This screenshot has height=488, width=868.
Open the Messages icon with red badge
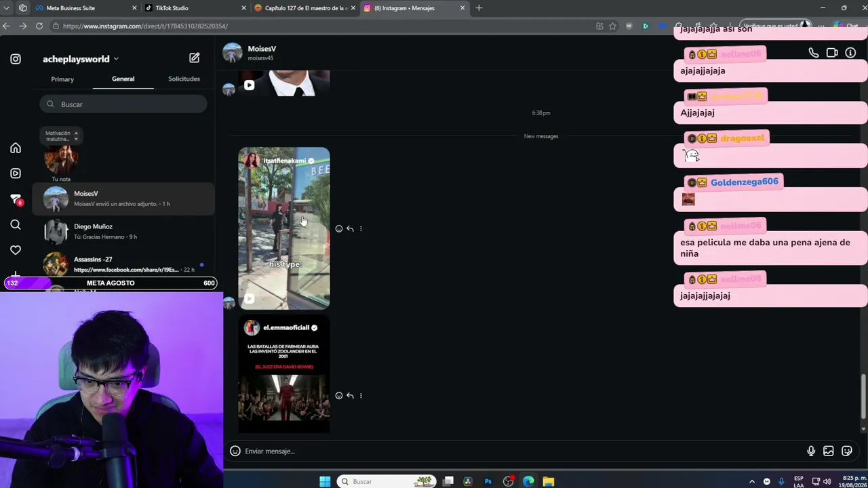pyautogui.click(x=16, y=199)
